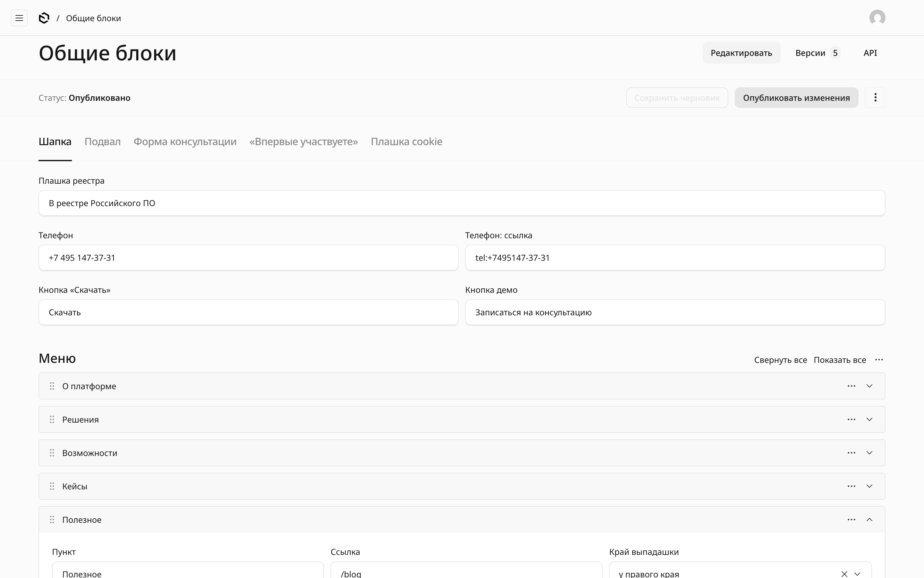Focus the Телефон: ссылка input field
This screenshot has height=578, width=924.
point(675,258)
